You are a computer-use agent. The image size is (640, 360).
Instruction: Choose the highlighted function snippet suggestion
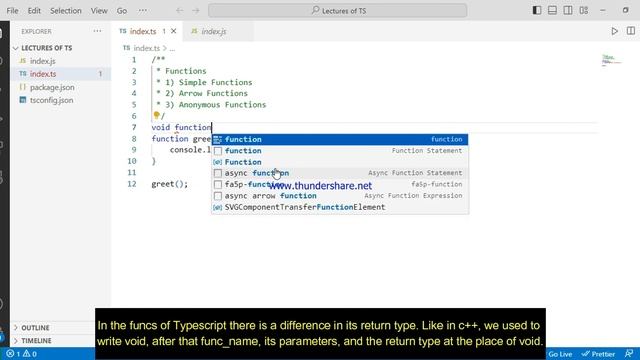point(340,139)
